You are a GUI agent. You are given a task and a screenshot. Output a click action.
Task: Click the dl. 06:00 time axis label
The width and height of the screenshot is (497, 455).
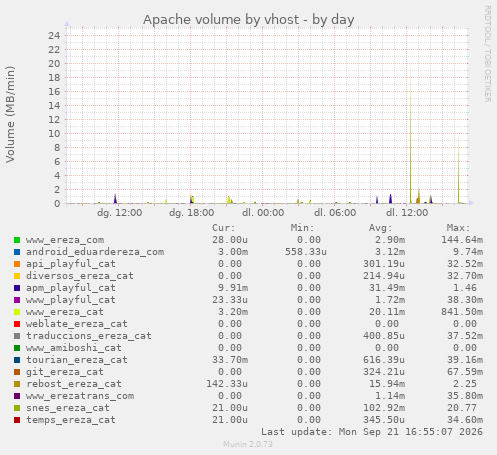pos(335,213)
